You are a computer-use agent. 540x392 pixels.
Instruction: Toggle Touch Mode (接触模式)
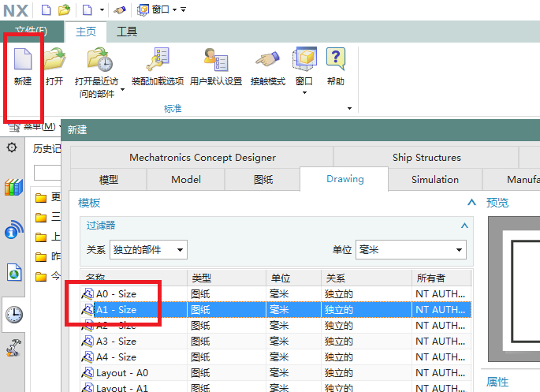pyautogui.click(x=267, y=59)
